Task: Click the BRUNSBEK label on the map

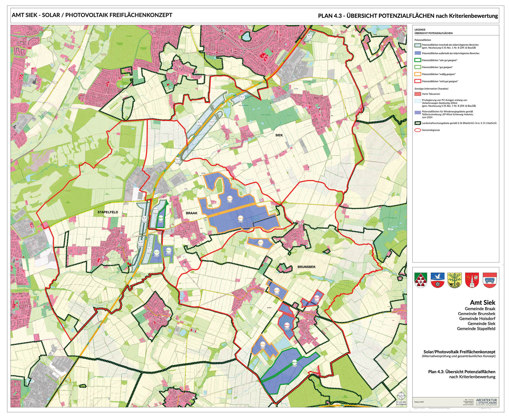Action: (x=306, y=267)
